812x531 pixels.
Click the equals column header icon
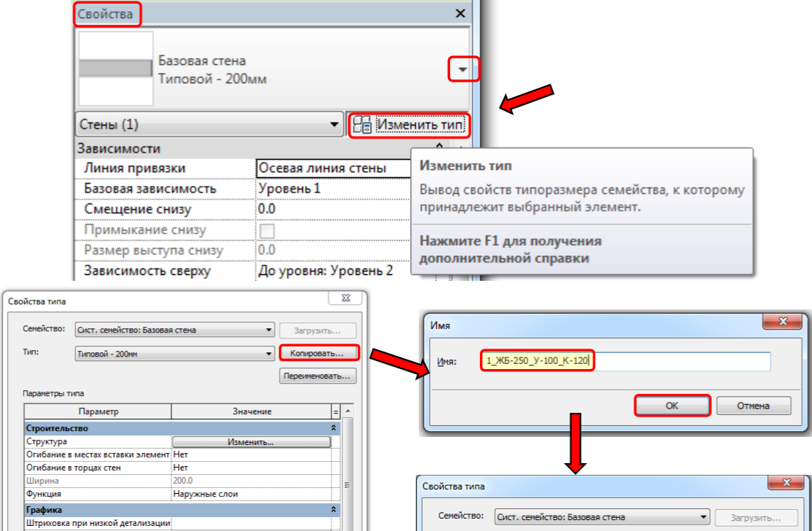click(336, 412)
